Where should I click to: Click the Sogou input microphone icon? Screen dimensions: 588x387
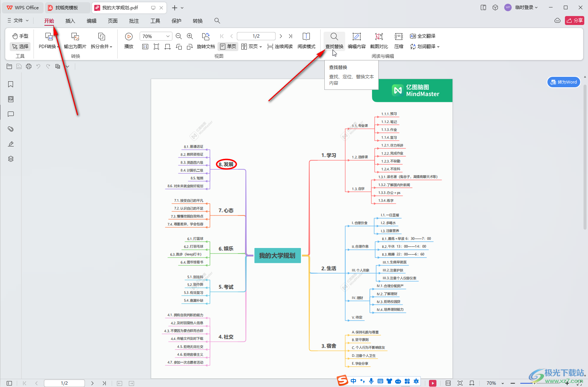pos(371,381)
